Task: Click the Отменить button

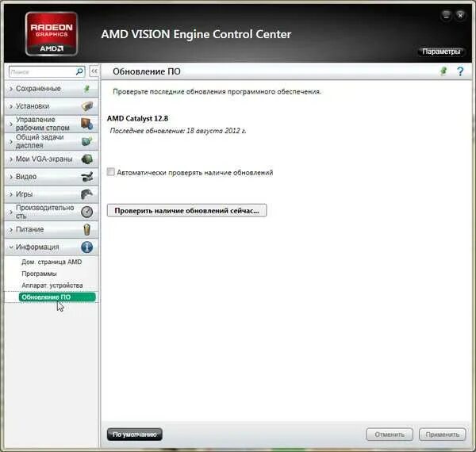Action: click(x=390, y=435)
